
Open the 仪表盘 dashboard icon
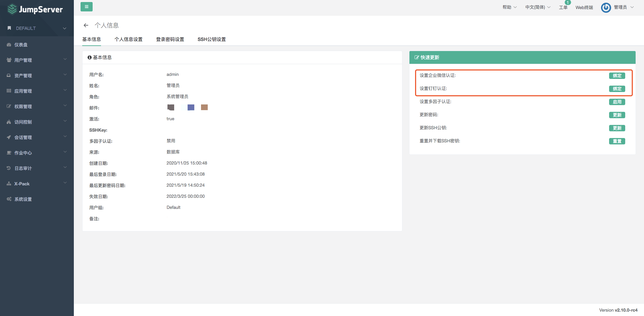9,45
